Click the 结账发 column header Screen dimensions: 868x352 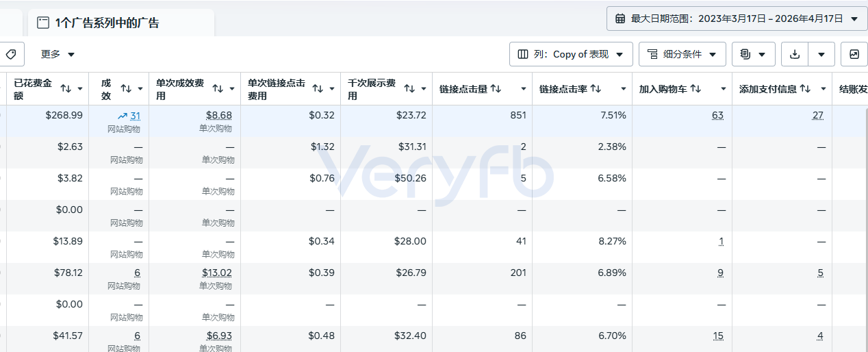(853, 89)
